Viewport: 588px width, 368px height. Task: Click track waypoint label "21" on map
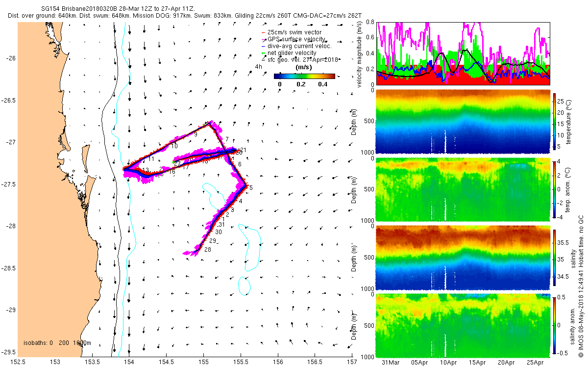pos(243,150)
